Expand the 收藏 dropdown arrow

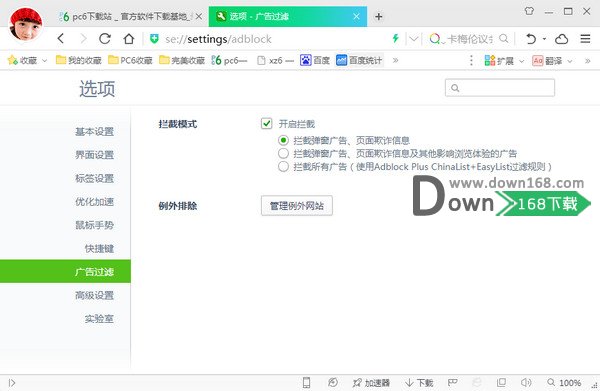pos(44,60)
